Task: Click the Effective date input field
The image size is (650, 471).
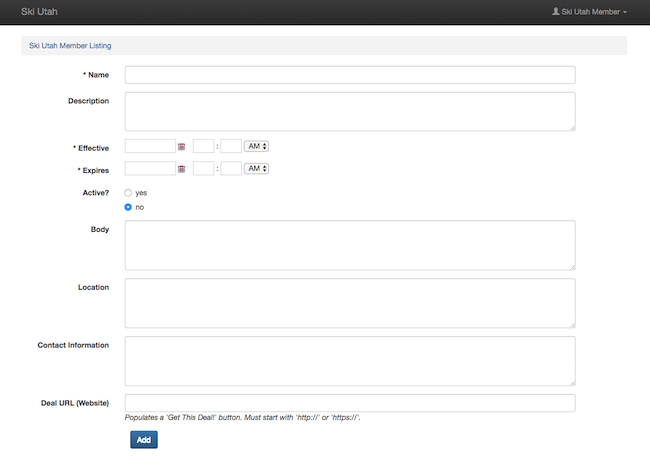Action: click(x=150, y=146)
